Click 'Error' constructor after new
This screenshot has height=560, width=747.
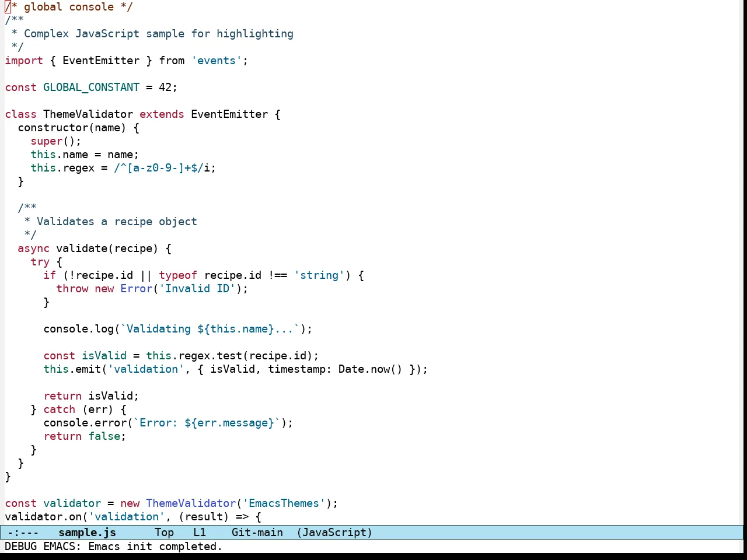136,289
